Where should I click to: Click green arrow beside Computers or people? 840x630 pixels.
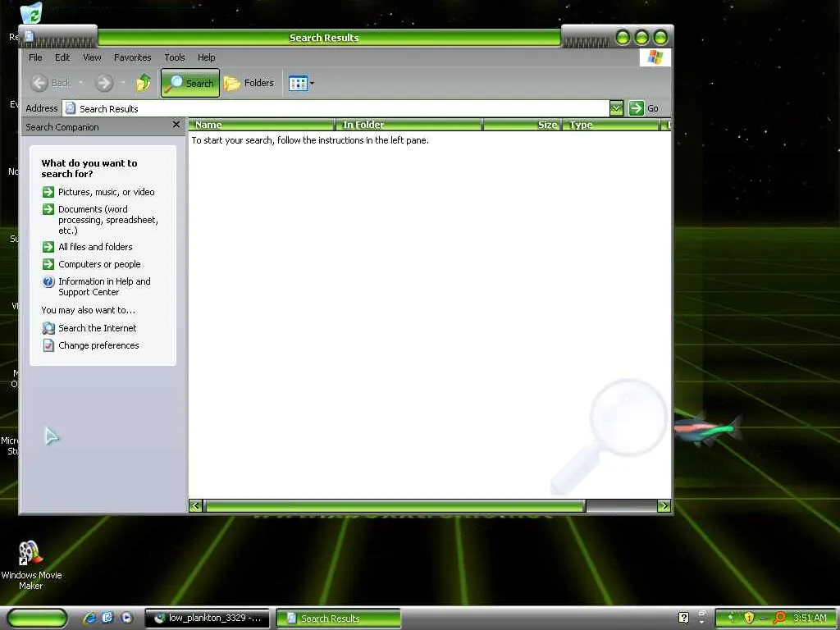(x=48, y=264)
